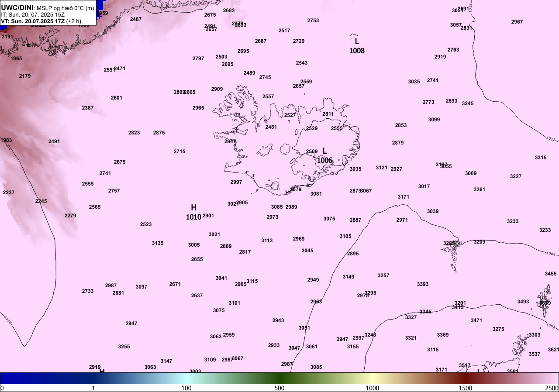Viewport: 559px width, 392px height.
Task: Click the freezing level value 2715
Action: tap(179, 151)
